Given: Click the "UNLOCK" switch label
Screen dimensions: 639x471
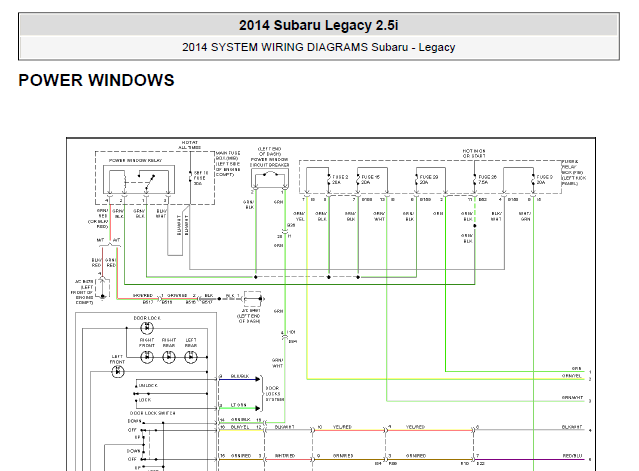Looking at the screenshot, I should (x=148, y=385).
